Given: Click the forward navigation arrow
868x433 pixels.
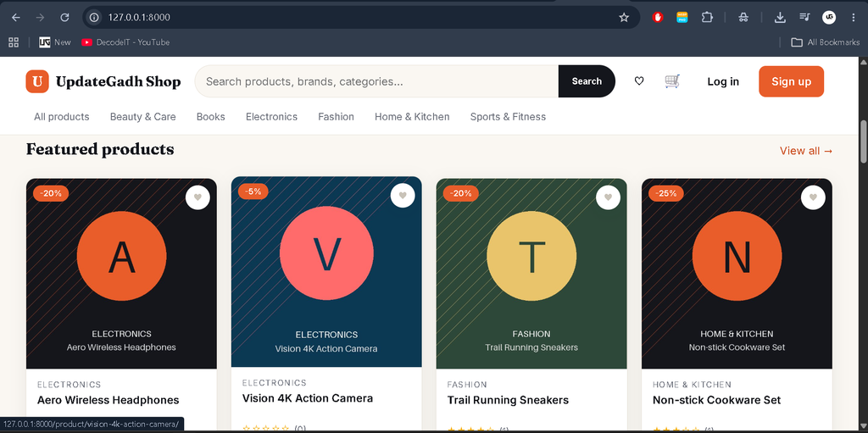Looking at the screenshot, I should (x=40, y=17).
